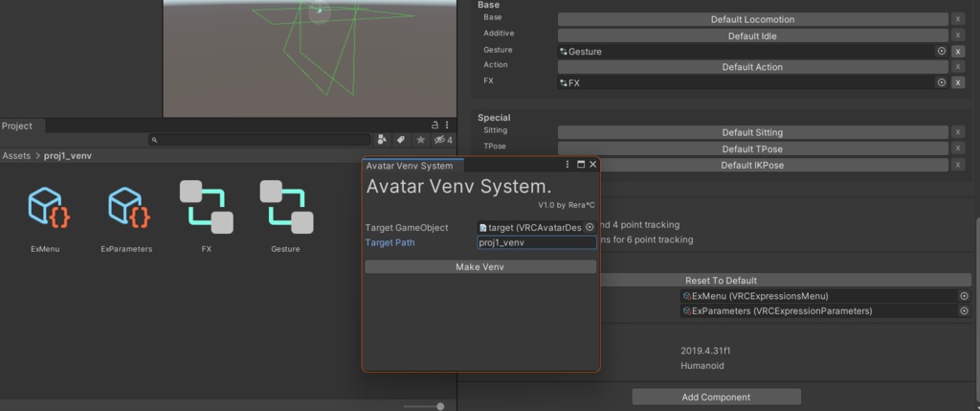Switch to the Project tab
Image resolution: width=980 pixels, height=411 pixels.
tap(17, 126)
